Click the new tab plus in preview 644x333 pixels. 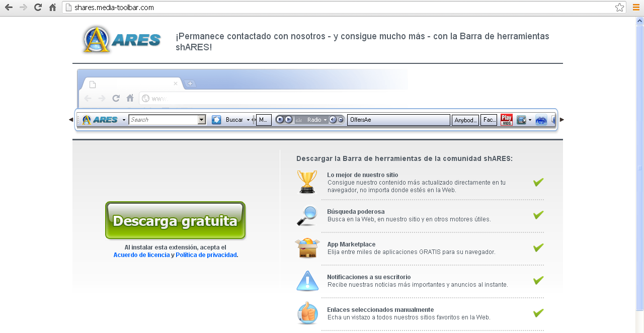(190, 84)
